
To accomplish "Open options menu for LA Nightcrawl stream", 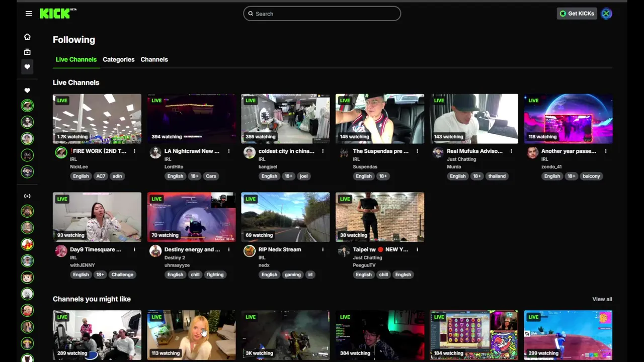I will point(228,151).
